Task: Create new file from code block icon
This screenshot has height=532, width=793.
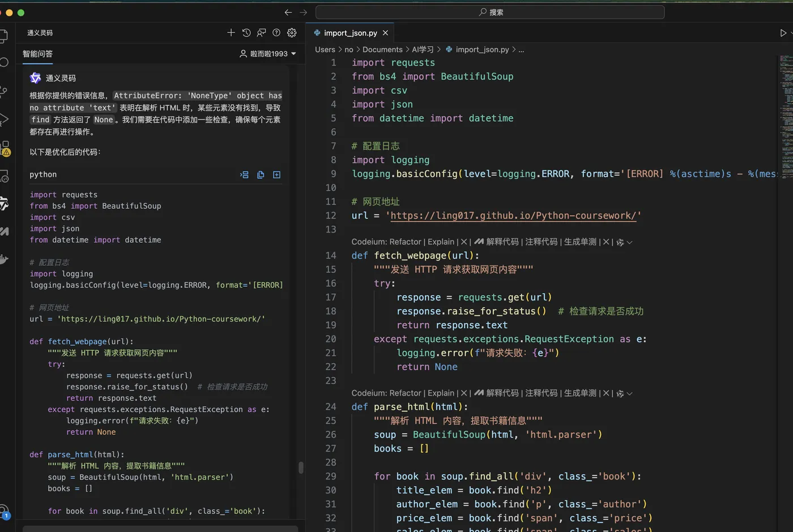Action: pos(277,175)
